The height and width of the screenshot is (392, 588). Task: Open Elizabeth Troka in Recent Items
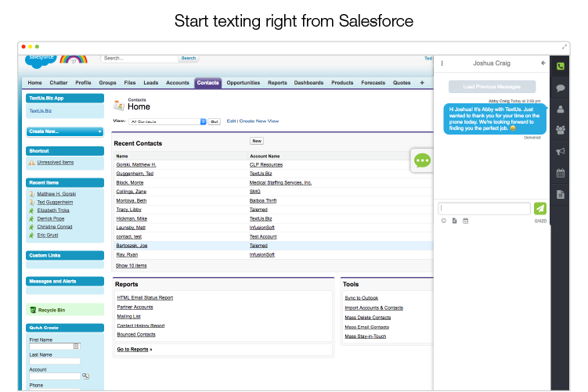tap(53, 210)
